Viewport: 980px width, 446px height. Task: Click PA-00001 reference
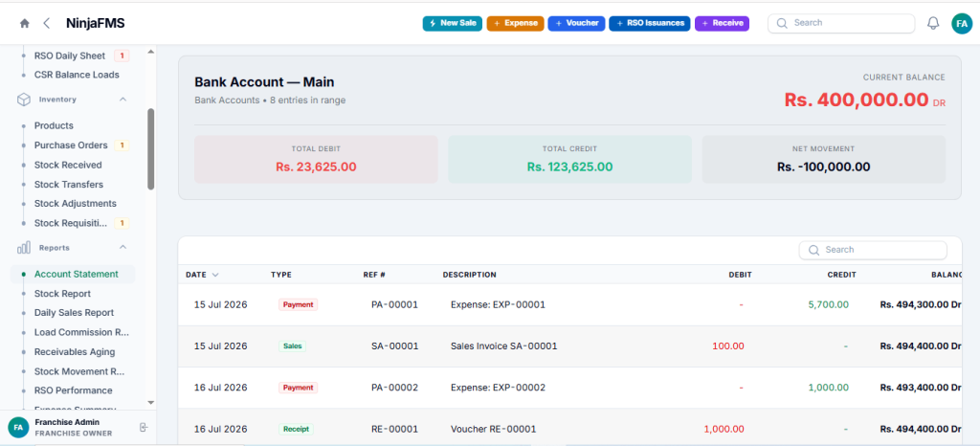pyautogui.click(x=394, y=304)
